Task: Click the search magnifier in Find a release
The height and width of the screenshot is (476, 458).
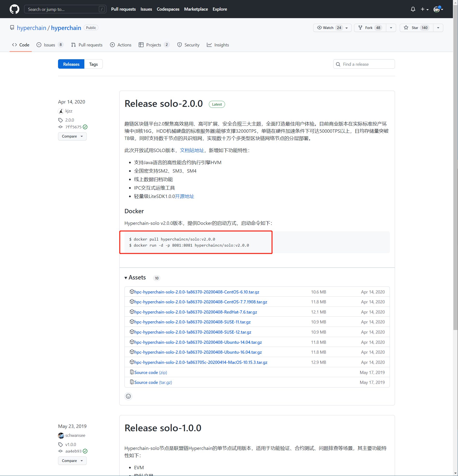Action: 338,64
